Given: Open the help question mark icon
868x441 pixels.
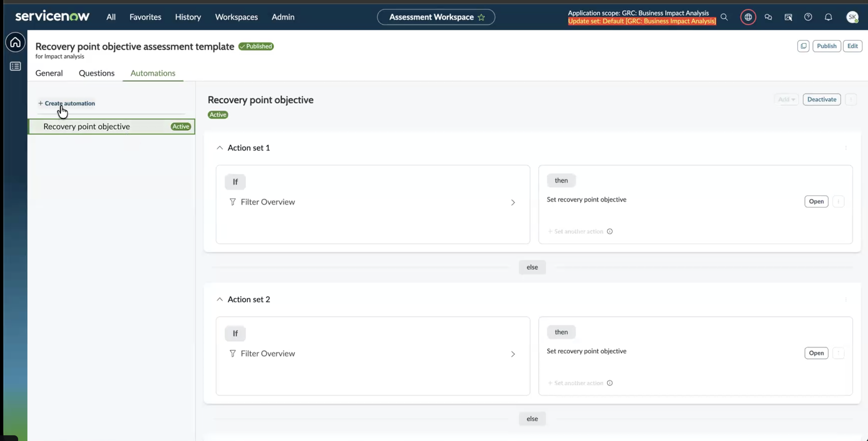Looking at the screenshot, I should (x=808, y=17).
